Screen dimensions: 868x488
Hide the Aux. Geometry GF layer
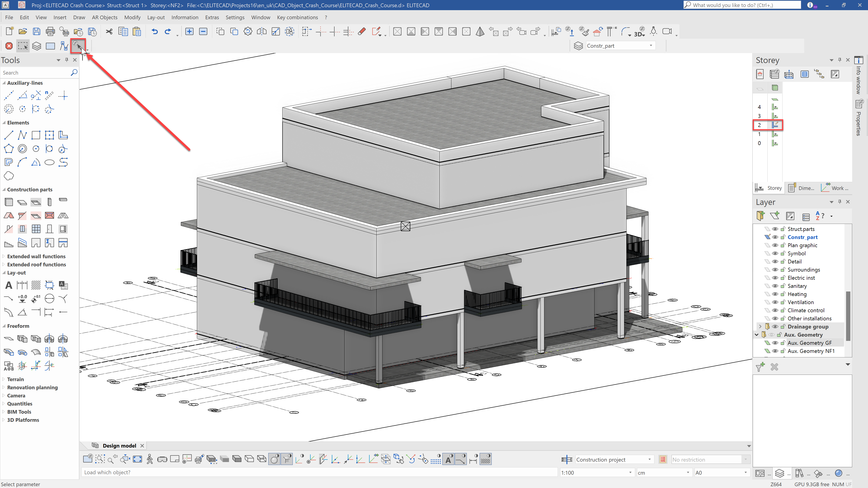775,343
